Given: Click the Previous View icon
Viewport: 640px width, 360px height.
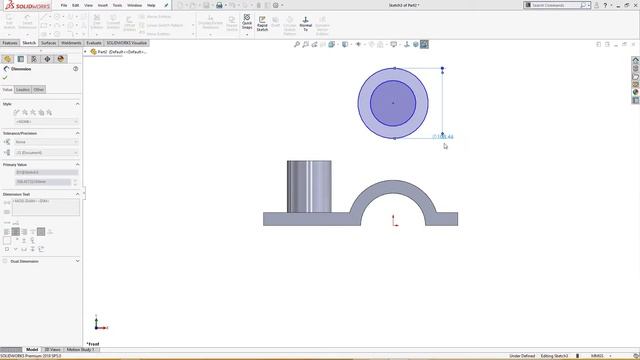Looking at the screenshot, I should tap(314, 44).
